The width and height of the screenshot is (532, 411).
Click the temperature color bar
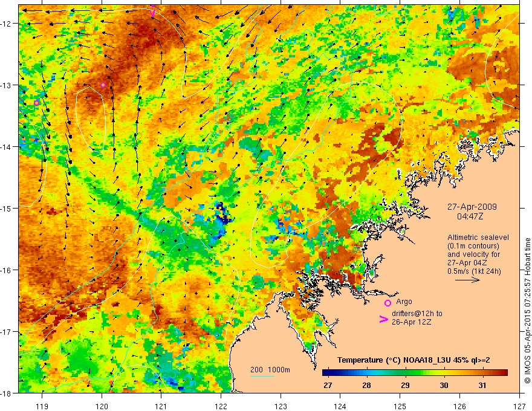[415, 372]
